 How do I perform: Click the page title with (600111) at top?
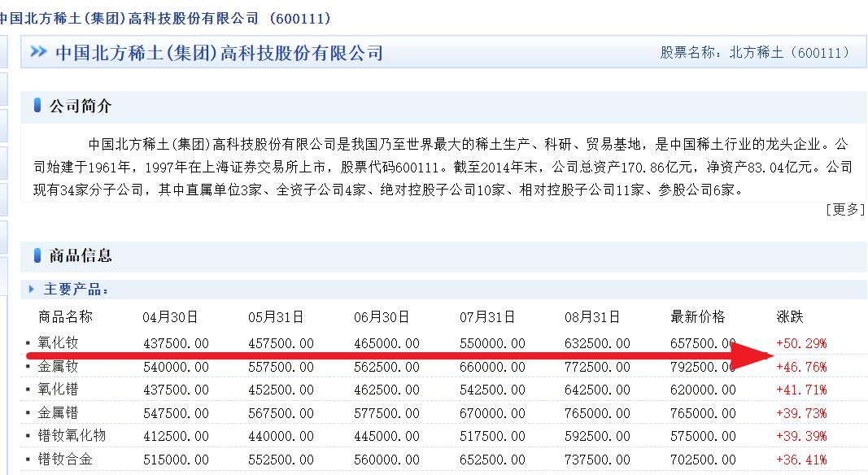164,18
